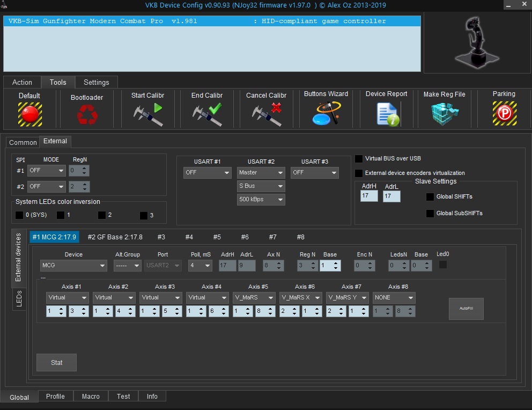Launch the Bootloader recycle icon
The image size is (532, 410).
coord(87,114)
